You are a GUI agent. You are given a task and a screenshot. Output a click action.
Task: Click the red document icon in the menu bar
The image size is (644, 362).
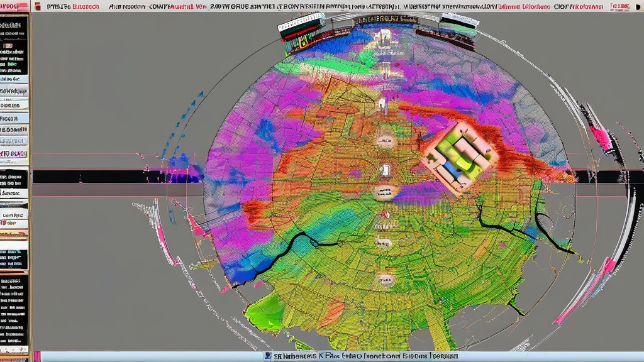38,6
